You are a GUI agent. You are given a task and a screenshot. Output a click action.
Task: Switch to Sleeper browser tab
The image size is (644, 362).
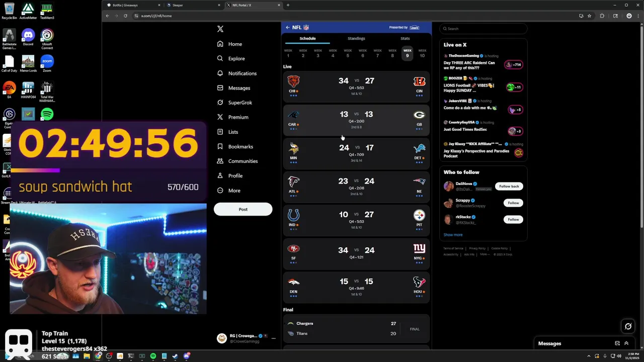point(193,5)
